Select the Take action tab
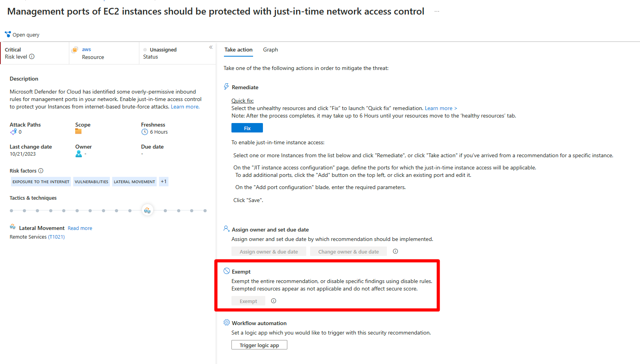The height and width of the screenshot is (364, 640). point(239,50)
